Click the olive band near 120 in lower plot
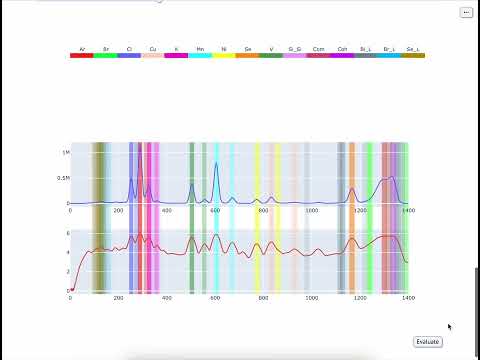 99,262
